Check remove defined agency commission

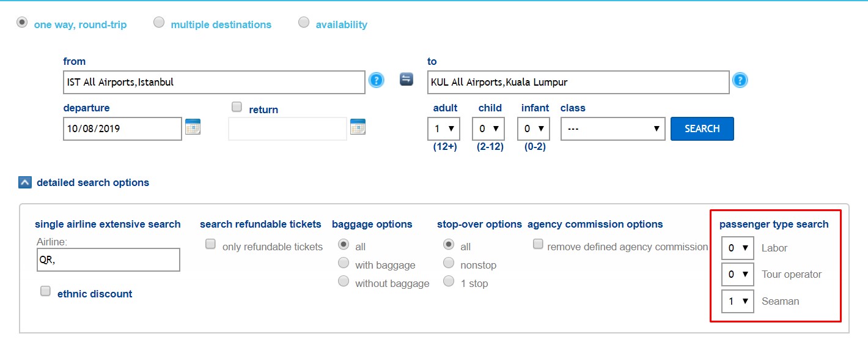(538, 244)
